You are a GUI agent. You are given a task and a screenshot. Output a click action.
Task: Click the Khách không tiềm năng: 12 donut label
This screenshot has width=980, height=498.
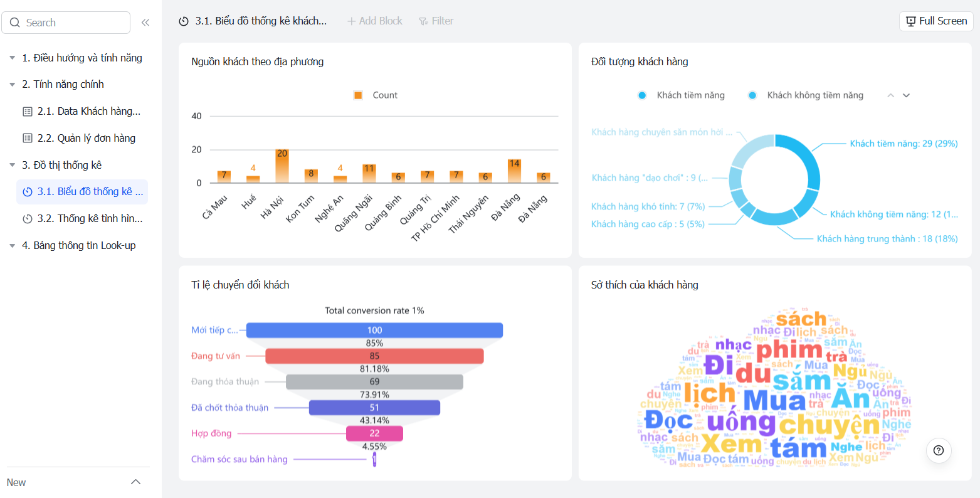coord(894,215)
